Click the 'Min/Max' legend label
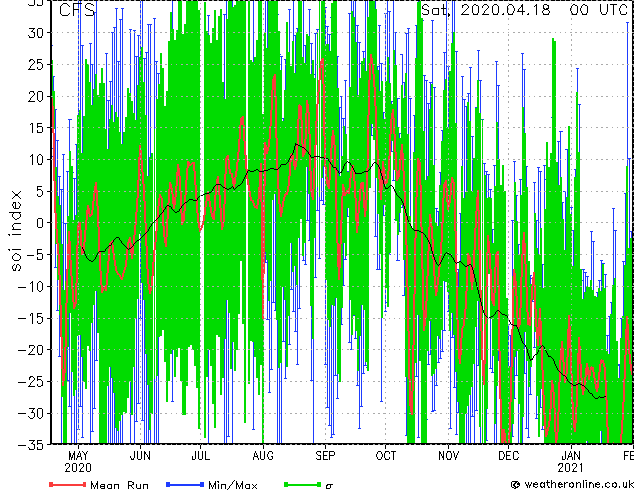634x490 pixels. (232, 485)
